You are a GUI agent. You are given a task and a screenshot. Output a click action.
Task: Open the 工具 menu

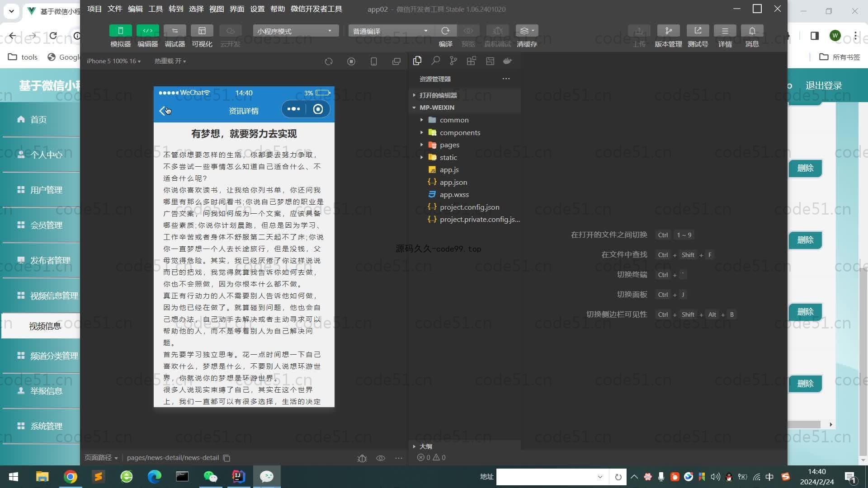pyautogui.click(x=156, y=9)
